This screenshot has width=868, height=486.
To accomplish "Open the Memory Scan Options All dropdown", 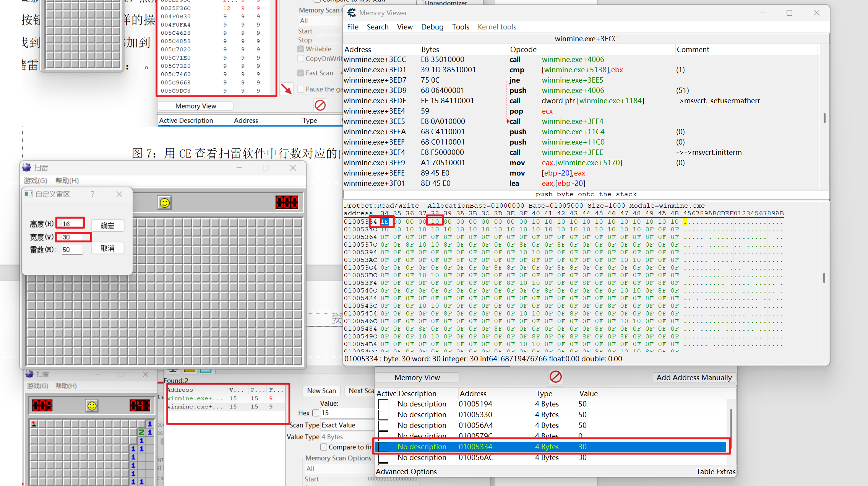I will click(339, 469).
